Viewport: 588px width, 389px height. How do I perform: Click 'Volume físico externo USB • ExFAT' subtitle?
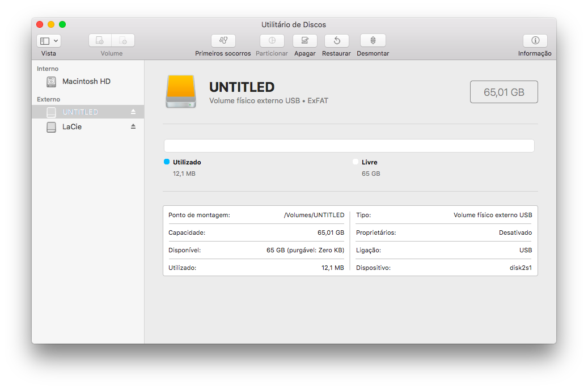coord(269,100)
